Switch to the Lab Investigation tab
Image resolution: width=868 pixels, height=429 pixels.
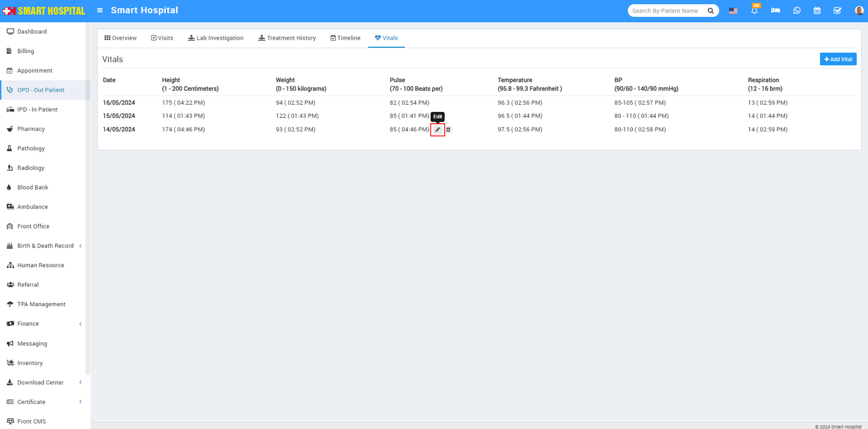[x=215, y=38]
